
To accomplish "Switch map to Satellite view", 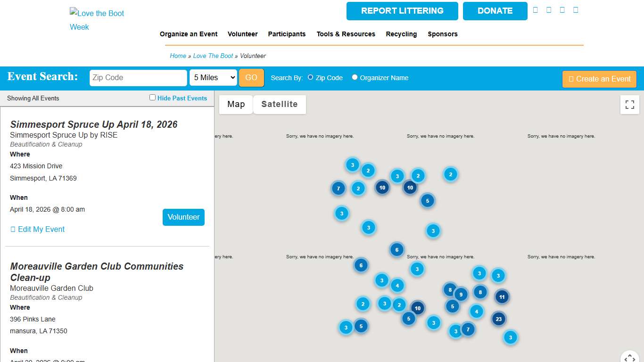I will coord(279,105).
